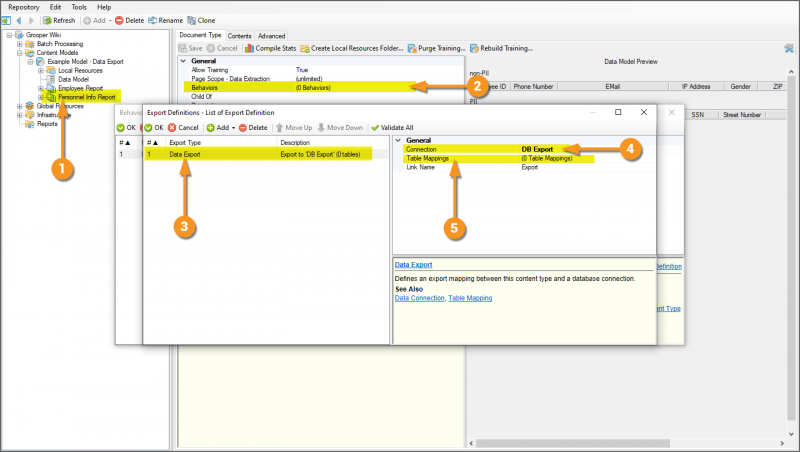Image resolution: width=800 pixels, height=452 pixels.
Task: Expand the Local Resources node
Action: 41,70
